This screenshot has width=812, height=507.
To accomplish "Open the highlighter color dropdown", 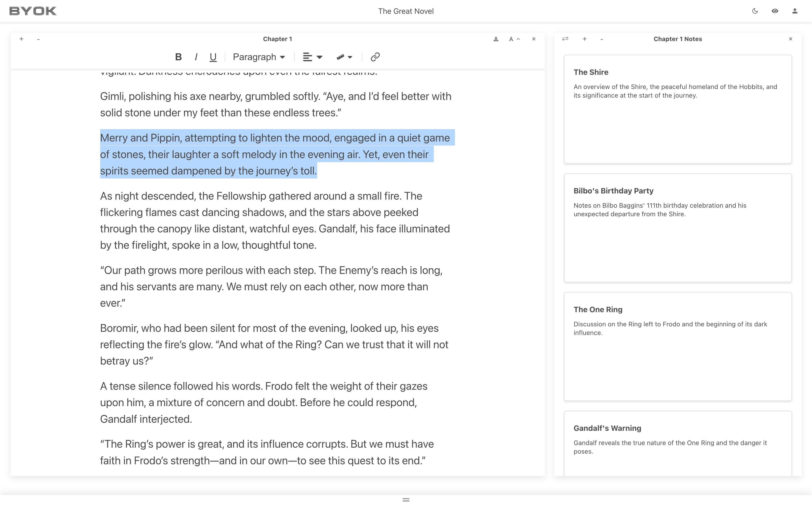I will point(344,57).
